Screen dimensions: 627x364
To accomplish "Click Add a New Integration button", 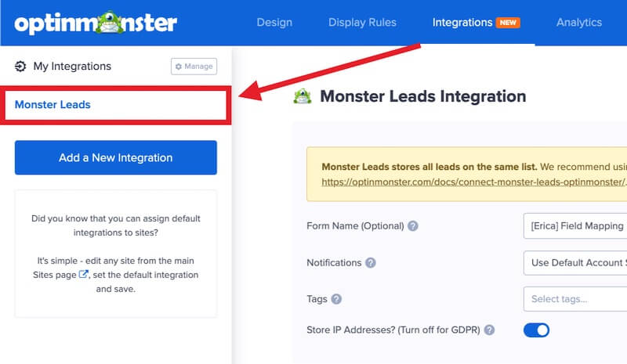I will pyautogui.click(x=116, y=157).
